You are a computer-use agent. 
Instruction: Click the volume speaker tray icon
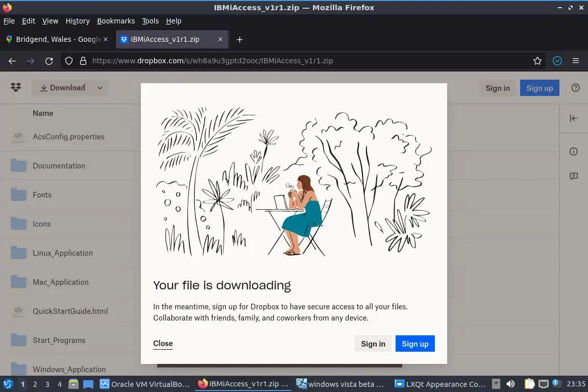(510, 384)
